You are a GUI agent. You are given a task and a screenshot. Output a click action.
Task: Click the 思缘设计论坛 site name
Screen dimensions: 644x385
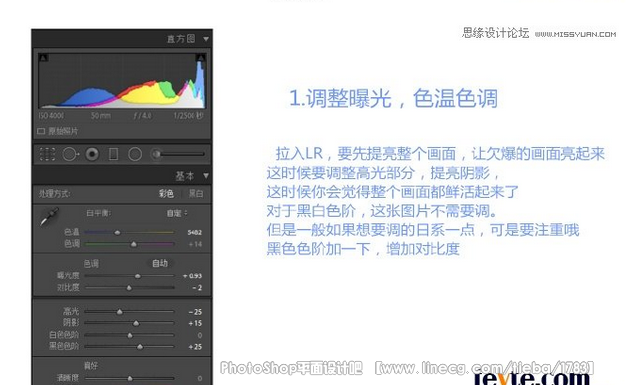(496, 33)
